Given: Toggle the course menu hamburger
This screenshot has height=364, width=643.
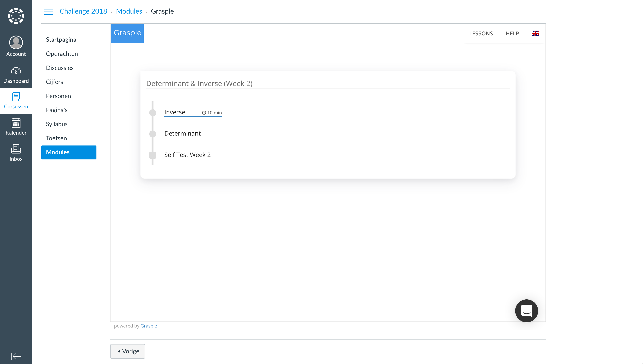Looking at the screenshot, I should pos(48,11).
